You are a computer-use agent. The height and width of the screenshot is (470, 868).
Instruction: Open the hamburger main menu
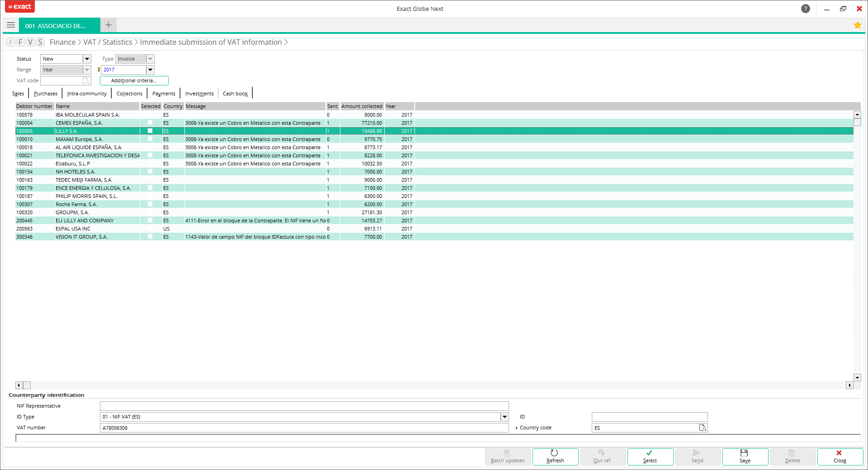pyautogui.click(x=11, y=25)
